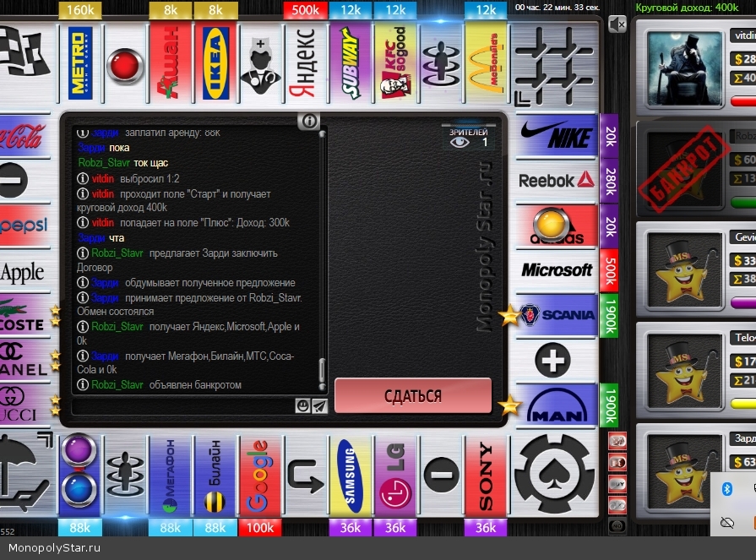Screen dimensions: 756x560
Task: Toggle the spectators eye icon
Action: click(460, 142)
